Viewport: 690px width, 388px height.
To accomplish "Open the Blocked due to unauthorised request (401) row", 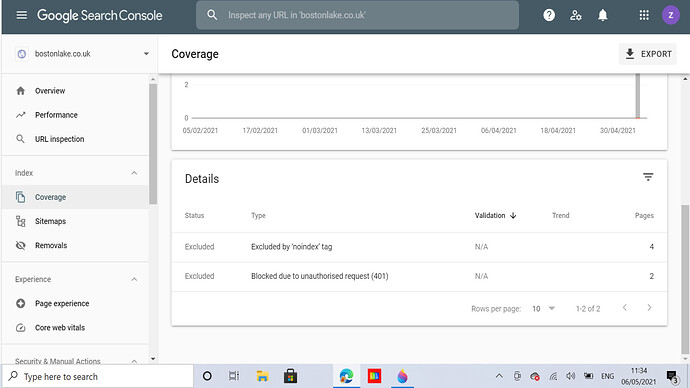I will [419, 276].
